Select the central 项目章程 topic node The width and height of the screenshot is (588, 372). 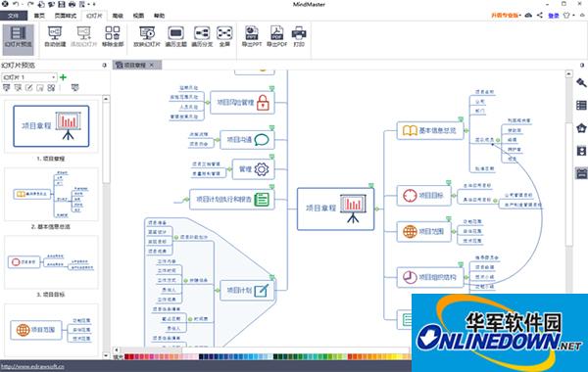(x=335, y=209)
